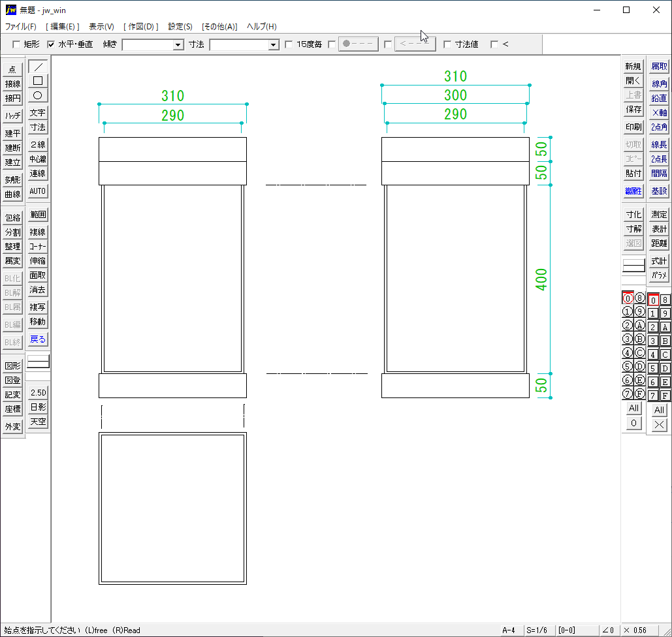This screenshot has width=672, height=637.
Task: Enable AUTO mode drawing
Action: (38, 191)
